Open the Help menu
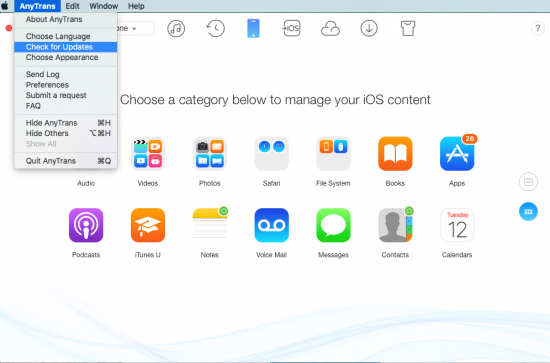The height and width of the screenshot is (363, 550). (x=136, y=6)
